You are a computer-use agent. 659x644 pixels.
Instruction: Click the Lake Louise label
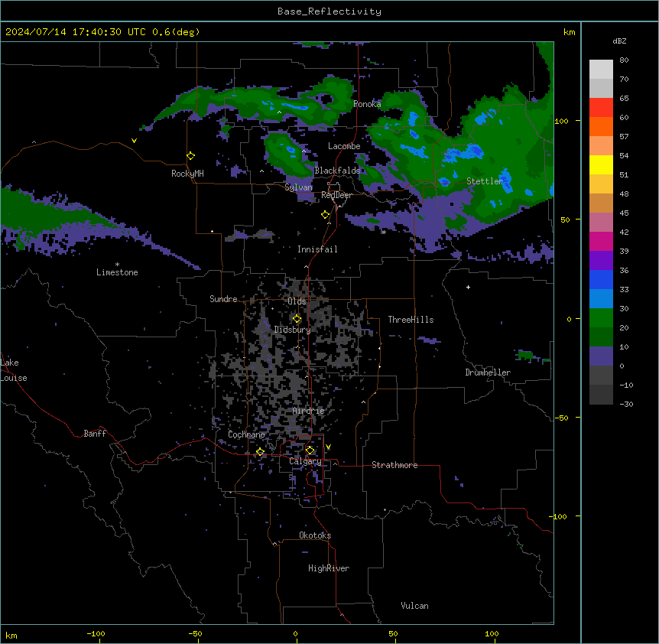[x=12, y=370]
